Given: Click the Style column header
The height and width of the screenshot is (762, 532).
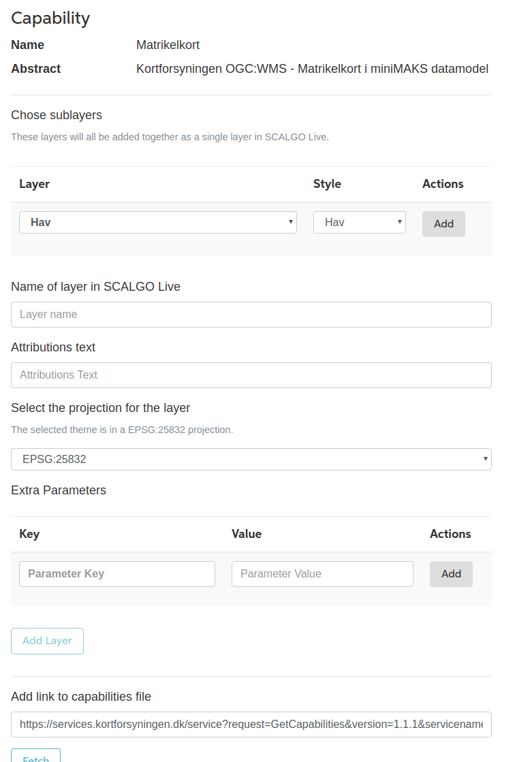Looking at the screenshot, I should [327, 184].
